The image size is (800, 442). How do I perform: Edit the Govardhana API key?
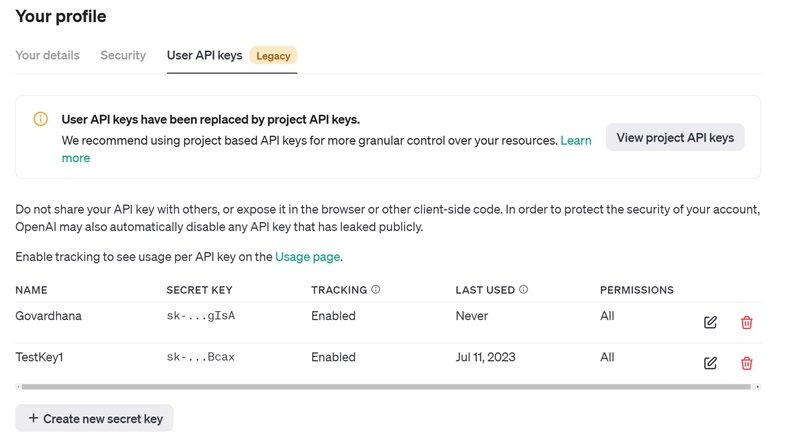(710, 322)
